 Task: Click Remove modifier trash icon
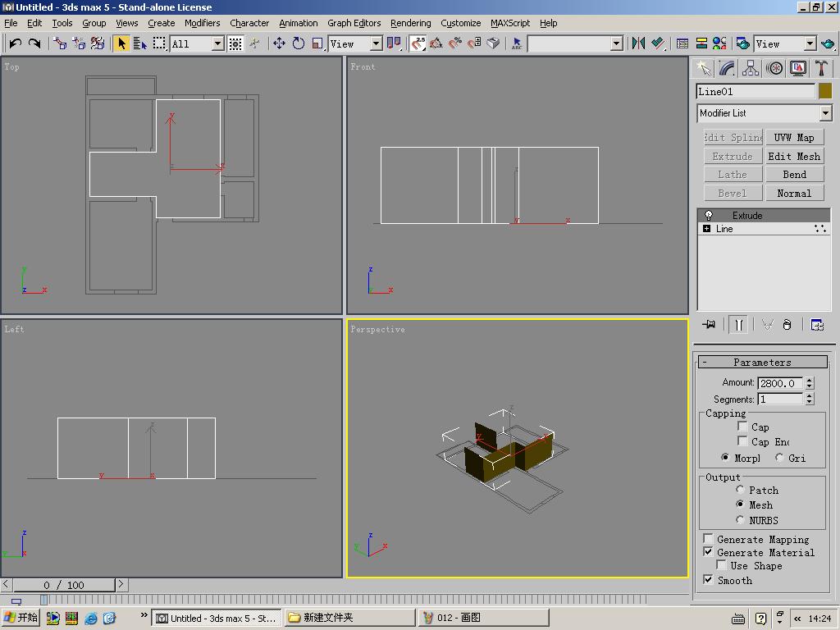(787, 325)
